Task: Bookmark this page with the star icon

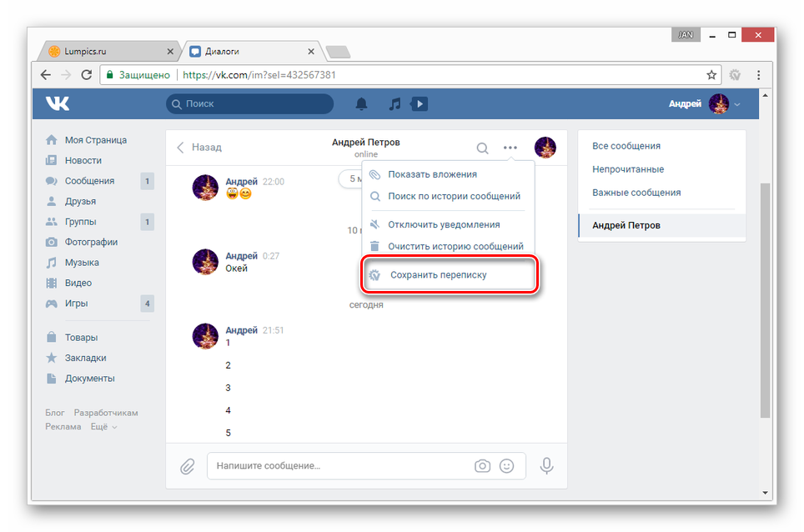Action: pos(711,74)
